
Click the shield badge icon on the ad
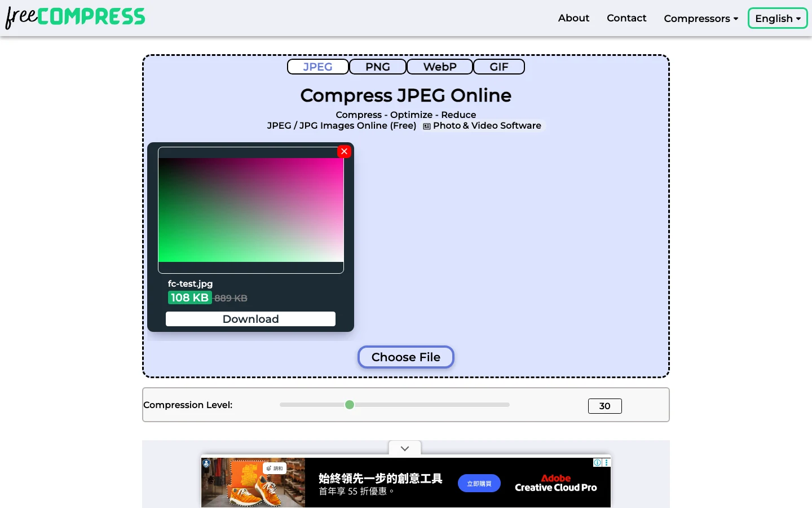point(206,463)
